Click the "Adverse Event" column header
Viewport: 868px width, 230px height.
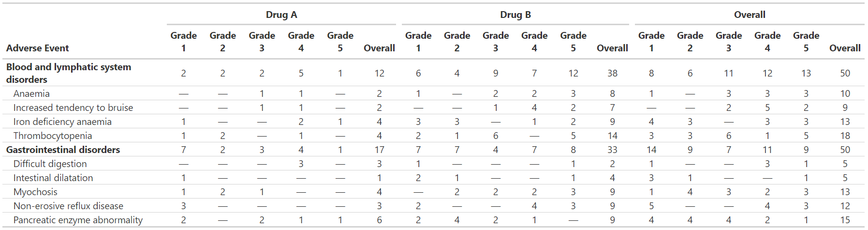pos(37,48)
